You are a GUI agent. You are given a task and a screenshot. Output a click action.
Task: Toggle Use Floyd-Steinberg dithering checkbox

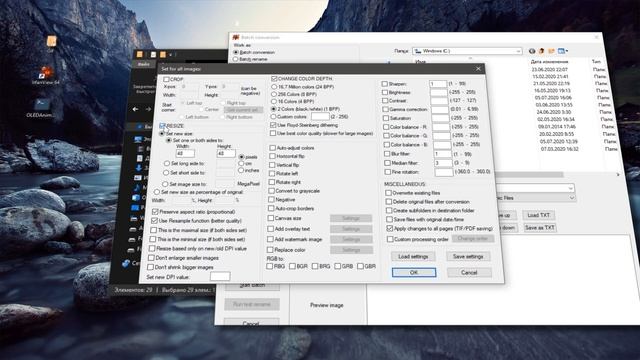(x=273, y=125)
